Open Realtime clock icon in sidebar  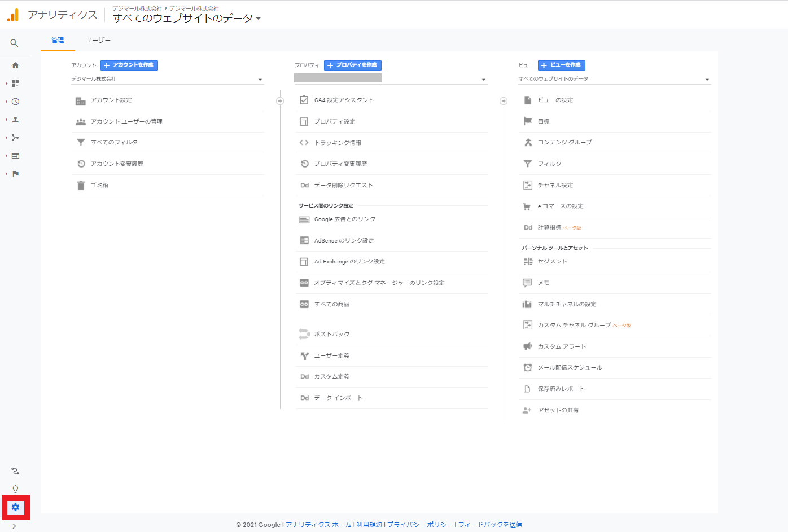click(x=15, y=102)
